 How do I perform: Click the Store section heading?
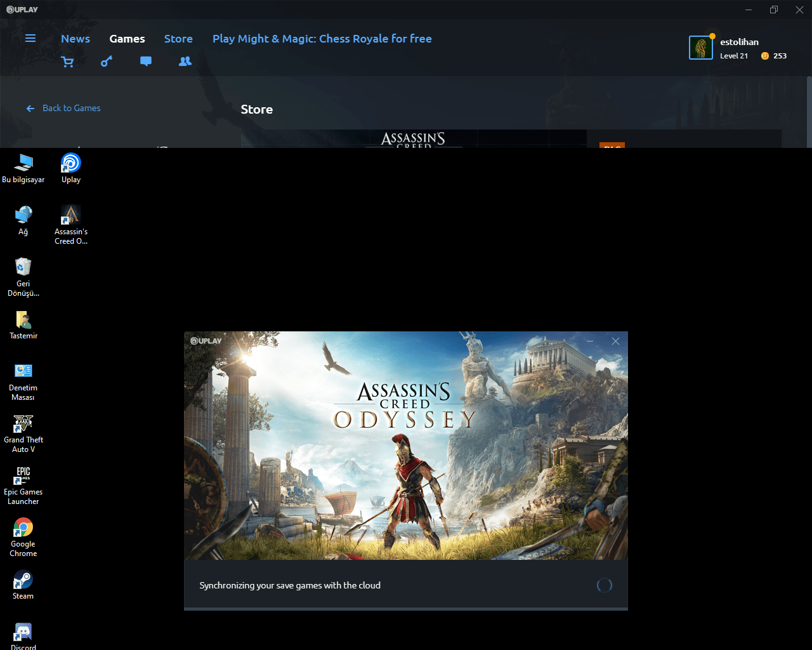[x=257, y=109]
